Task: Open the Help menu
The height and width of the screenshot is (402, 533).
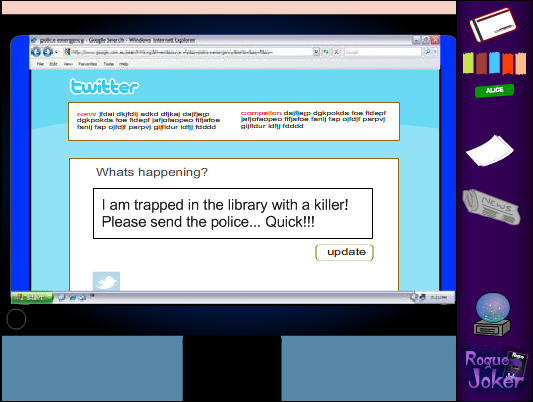Action: [x=124, y=64]
